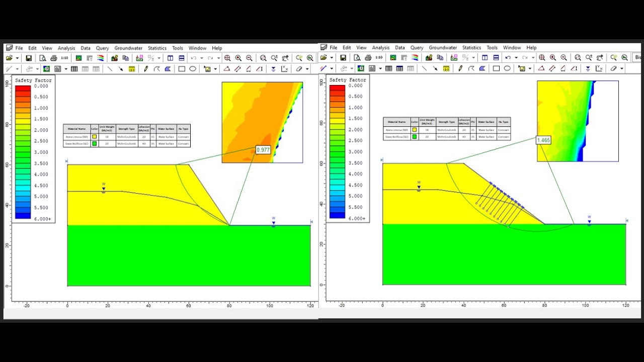Click eraser tool in left window

(299, 69)
